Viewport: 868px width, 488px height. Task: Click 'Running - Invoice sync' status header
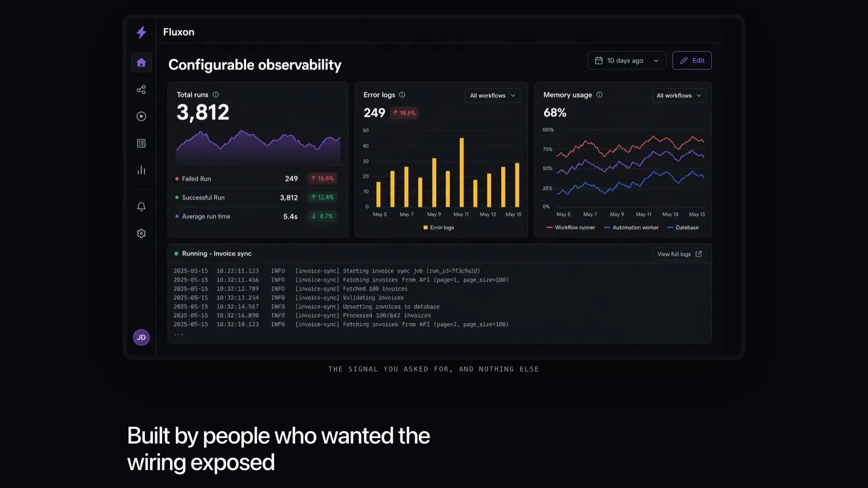(x=213, y=254)
